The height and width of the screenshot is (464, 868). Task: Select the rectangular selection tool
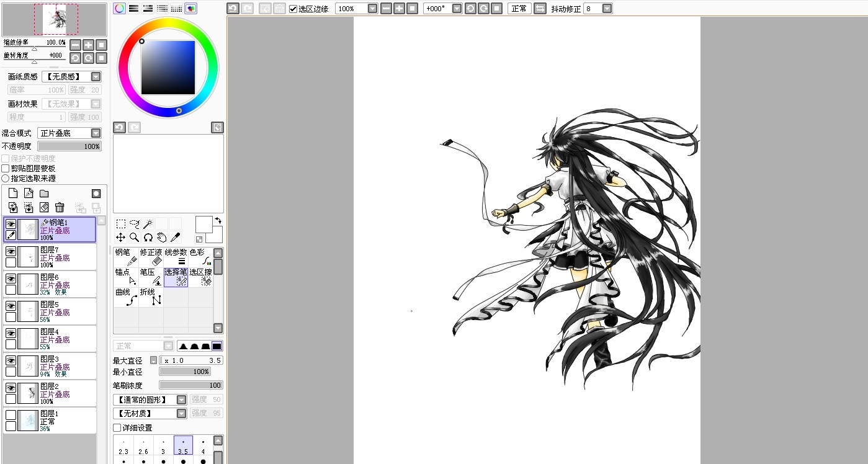(x=121, y=224)
